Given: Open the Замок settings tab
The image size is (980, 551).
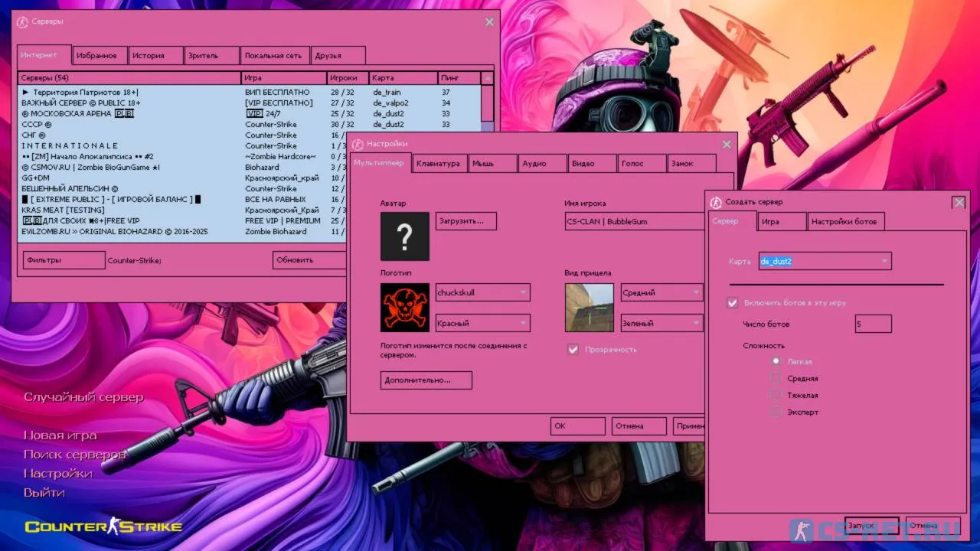Looking at the screenshot, I should (692, 163).
